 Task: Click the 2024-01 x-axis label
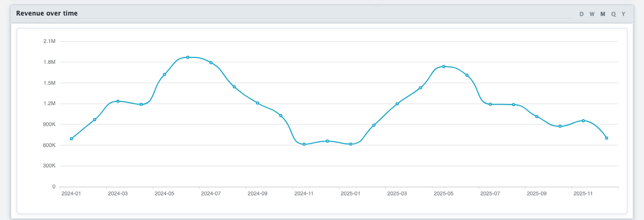point(71,193)
